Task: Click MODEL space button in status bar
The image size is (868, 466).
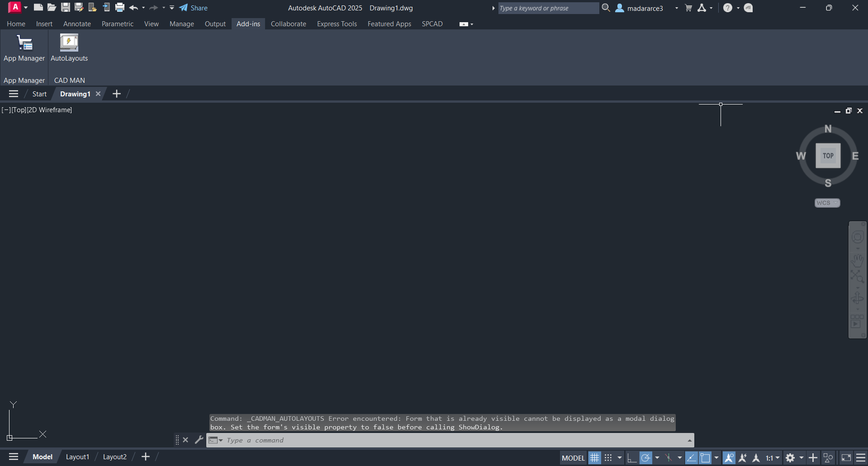Action: click(x=573, y=458)
